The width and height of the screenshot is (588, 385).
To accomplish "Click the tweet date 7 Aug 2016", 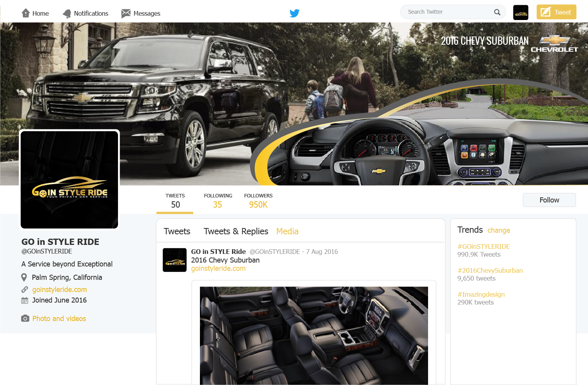I will click(322, 252).
